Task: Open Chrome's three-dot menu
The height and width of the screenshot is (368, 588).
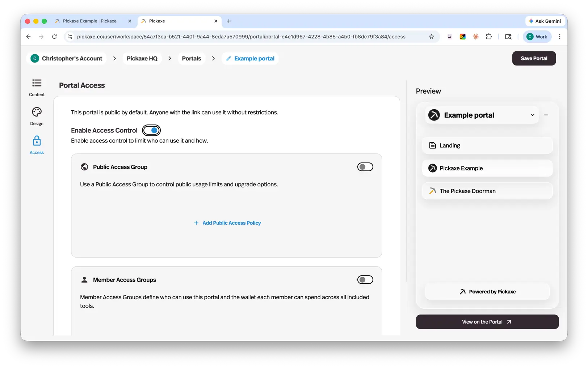Action: [559, 37]
